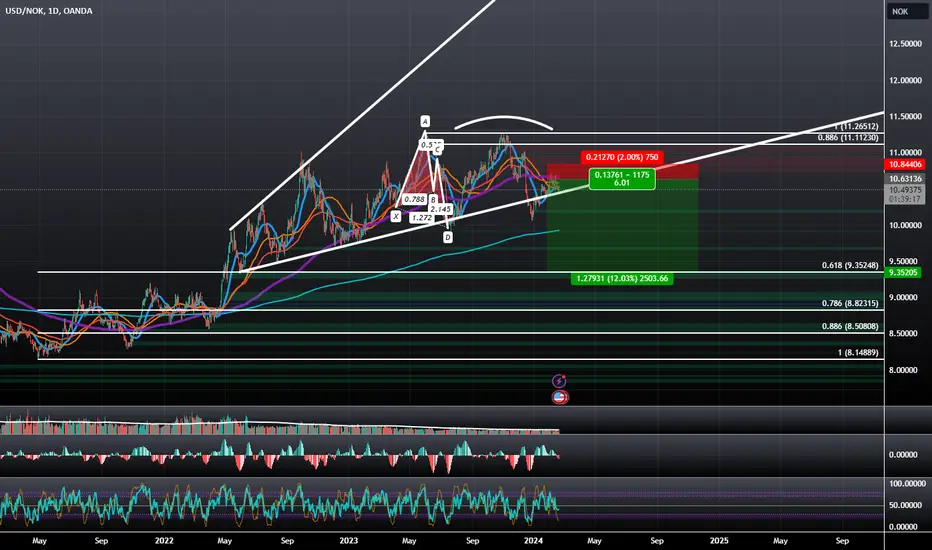The width and height of the screenshot is (932, 550).
Task: Click the 10.63136 price tag on axis
Action: 905,179
